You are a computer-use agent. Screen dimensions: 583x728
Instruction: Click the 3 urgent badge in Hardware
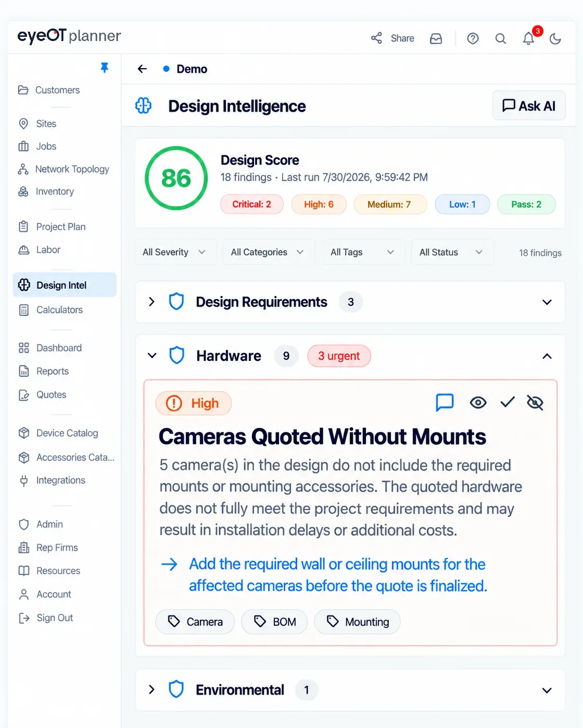coord(339,356)
